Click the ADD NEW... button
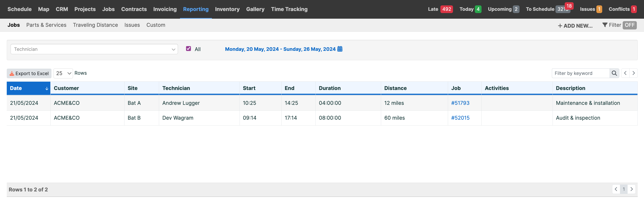Screen dimensions: 644x202 point(575,26)
